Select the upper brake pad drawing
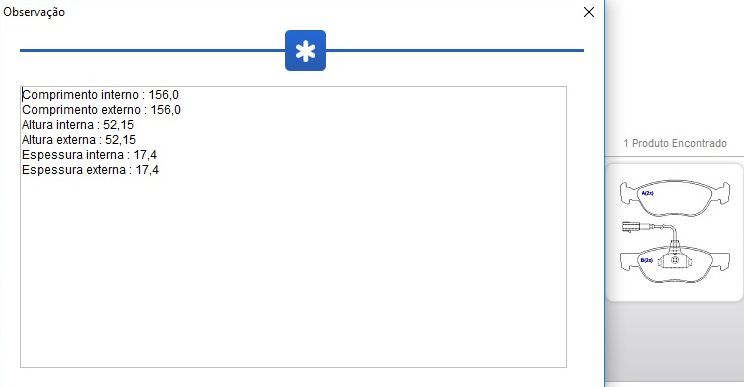 click(x=675, y=197)
